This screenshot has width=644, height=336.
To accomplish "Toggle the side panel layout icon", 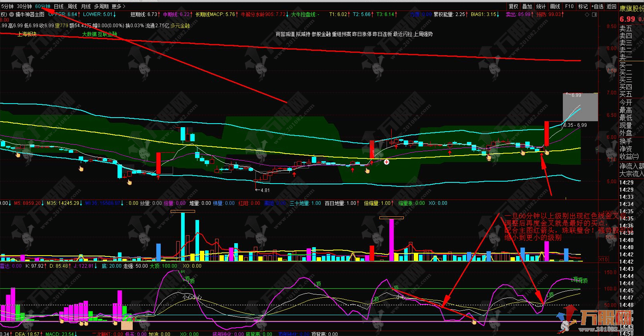I will click(x=594, y=14).
